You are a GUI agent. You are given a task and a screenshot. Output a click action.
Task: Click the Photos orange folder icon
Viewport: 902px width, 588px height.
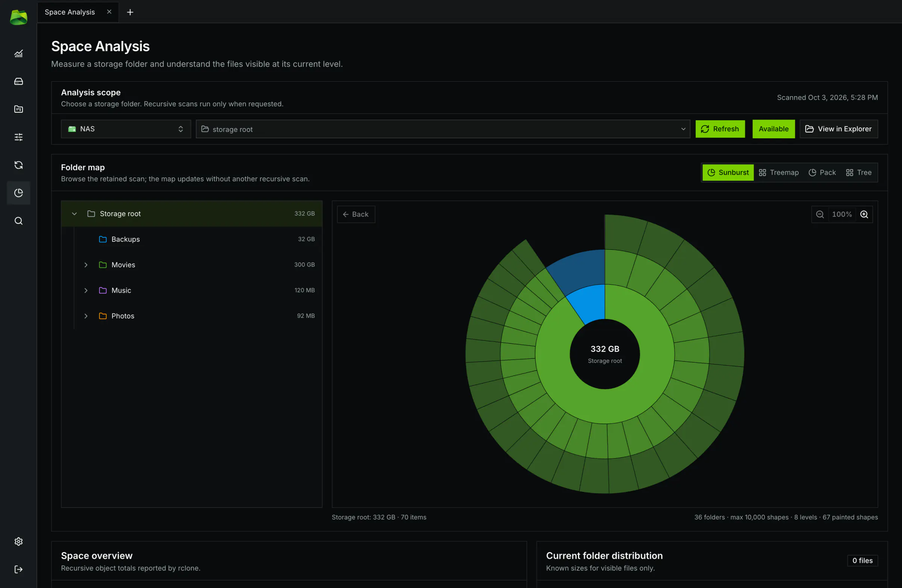coord(103,316)
